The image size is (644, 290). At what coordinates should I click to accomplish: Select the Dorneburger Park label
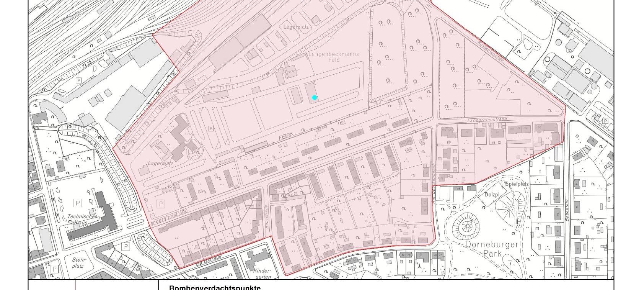(486, 249)
